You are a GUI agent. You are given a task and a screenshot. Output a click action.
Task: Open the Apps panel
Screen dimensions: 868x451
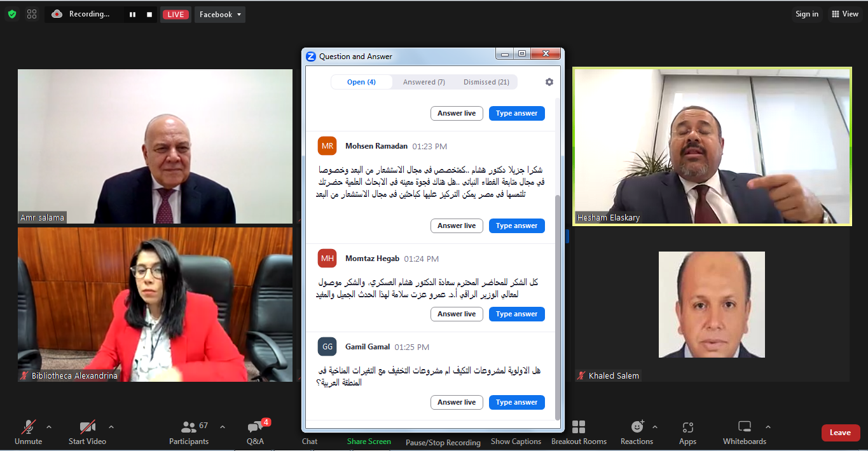687,432
